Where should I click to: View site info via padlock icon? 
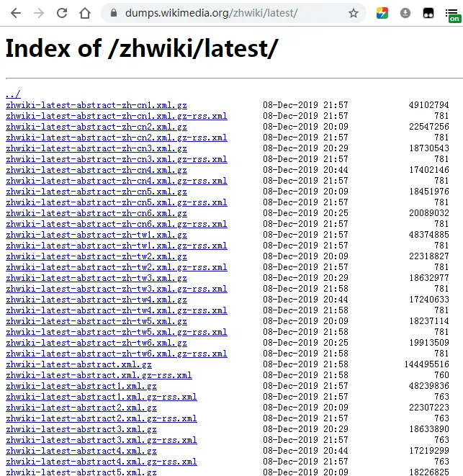click(x=114, y=13)
